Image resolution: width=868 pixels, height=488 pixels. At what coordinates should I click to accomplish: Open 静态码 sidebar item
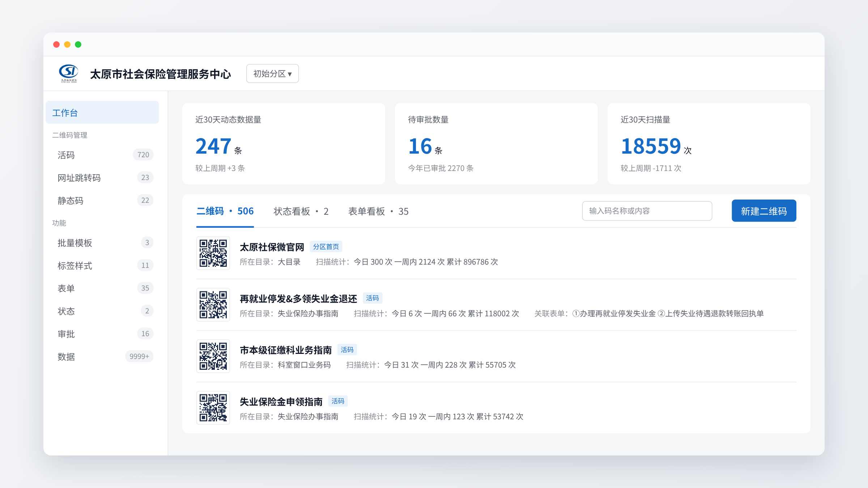(102, 200)
